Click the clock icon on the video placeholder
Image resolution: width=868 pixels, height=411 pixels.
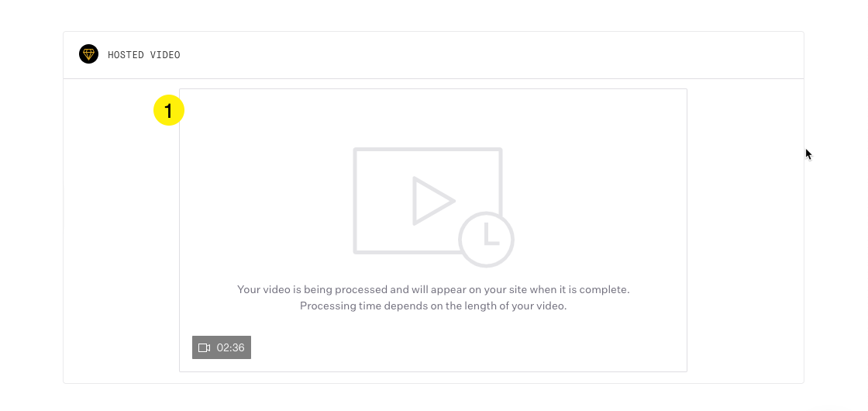click(x=486, y=240)
